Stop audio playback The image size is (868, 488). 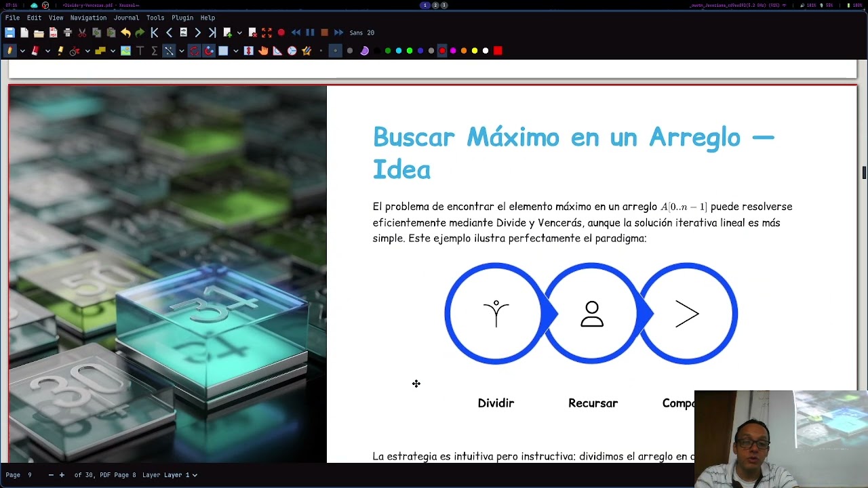tap(324, 33)
